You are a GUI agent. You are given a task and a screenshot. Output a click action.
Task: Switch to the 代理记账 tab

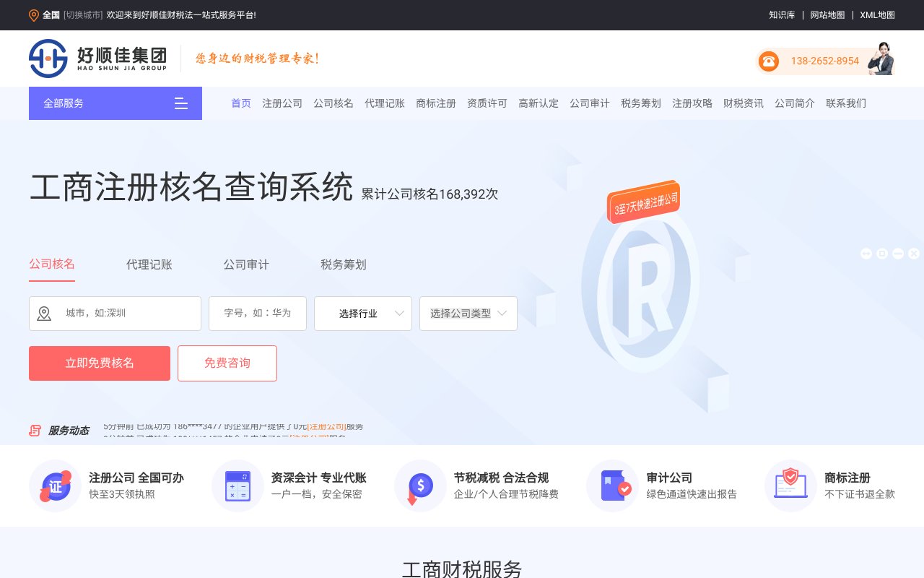(149, 264)
